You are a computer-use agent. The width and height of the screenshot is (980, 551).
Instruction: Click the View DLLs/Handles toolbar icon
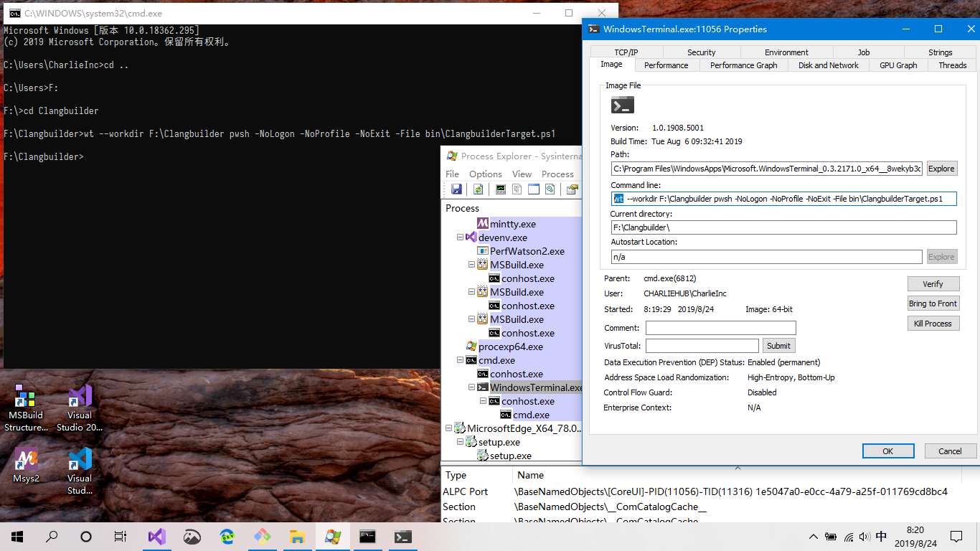click(x=550, y=189)
